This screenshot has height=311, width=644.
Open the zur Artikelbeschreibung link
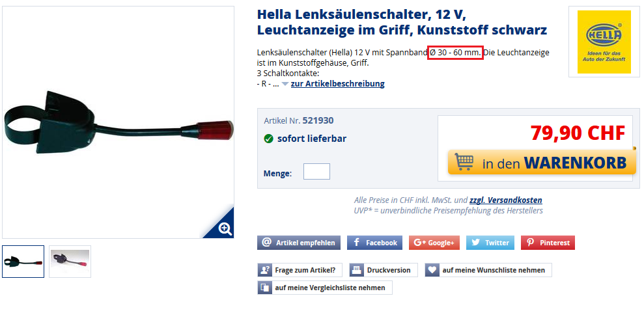click(x=337, y=84)
